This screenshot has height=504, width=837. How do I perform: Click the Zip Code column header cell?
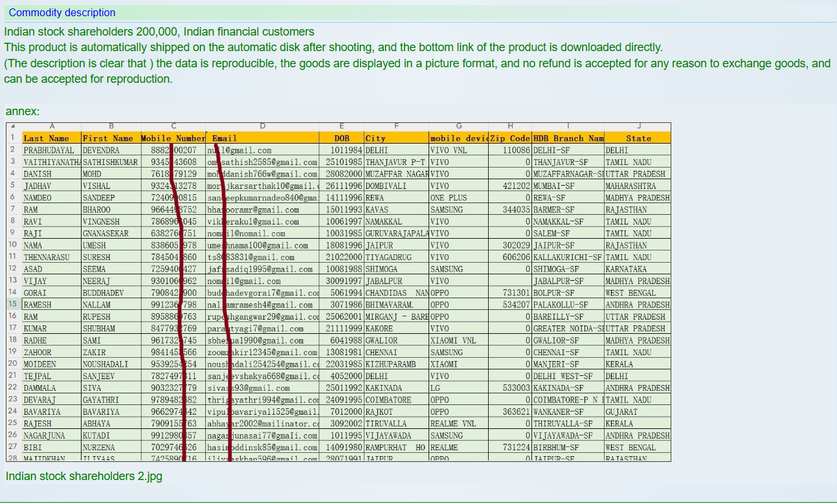[x=510, y=138]
